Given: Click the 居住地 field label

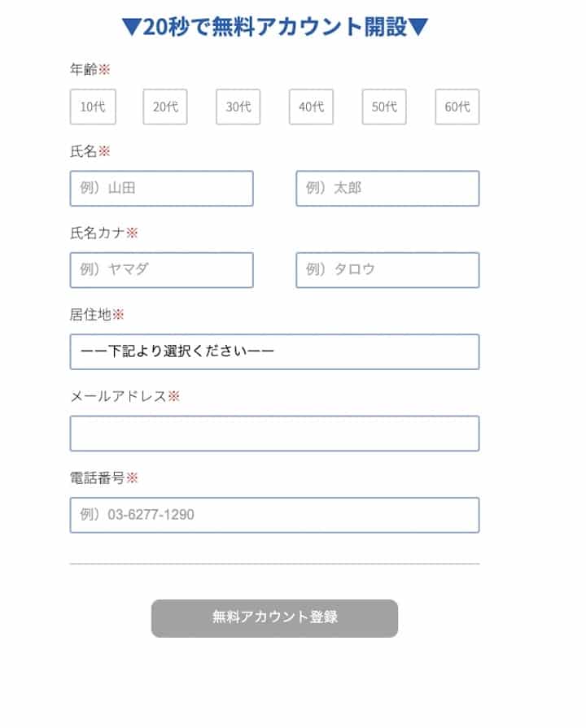Looking at the screenshot, I should point(90,315).
